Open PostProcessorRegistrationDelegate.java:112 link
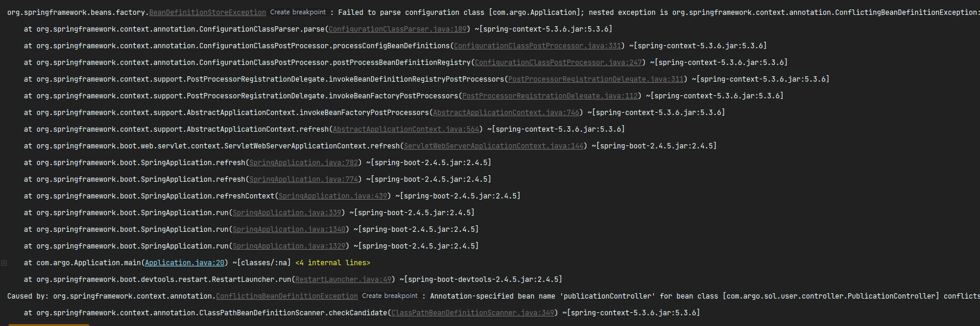 click(x=550, y=96)
